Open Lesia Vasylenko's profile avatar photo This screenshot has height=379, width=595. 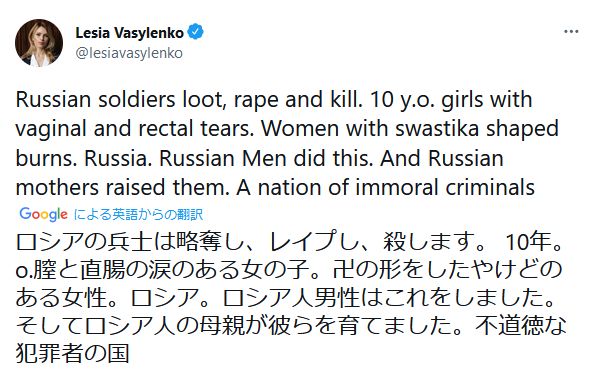[39, 43]
